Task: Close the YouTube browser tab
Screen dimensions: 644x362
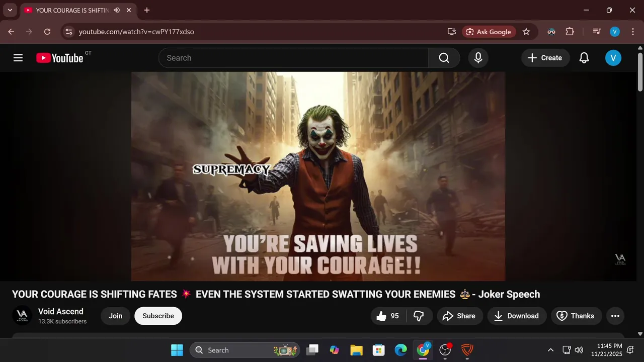Action: 128,10
